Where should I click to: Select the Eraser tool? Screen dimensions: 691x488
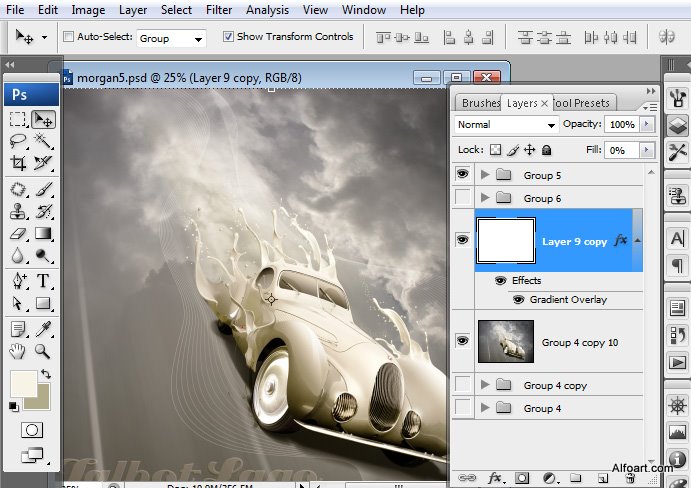pos(18,234)
